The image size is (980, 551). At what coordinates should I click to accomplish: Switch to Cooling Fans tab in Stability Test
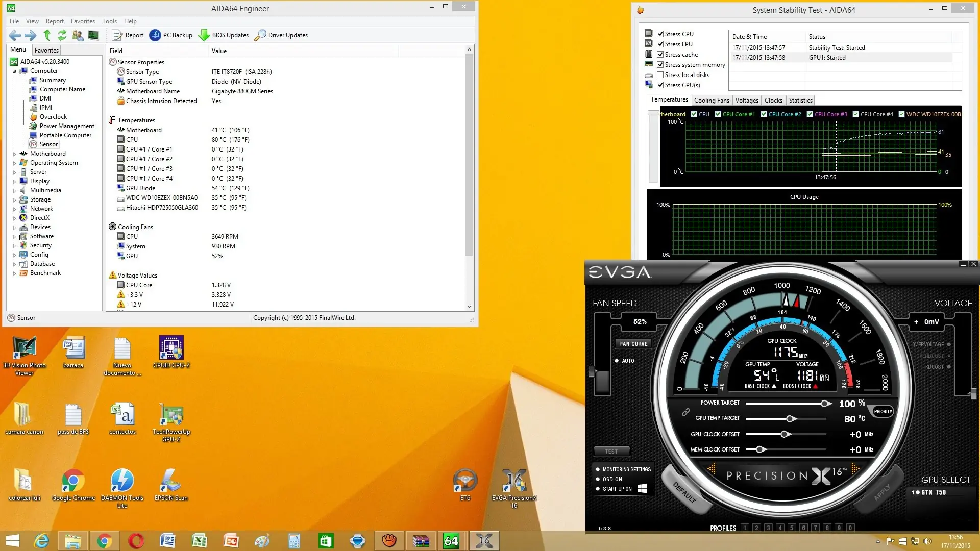[712, 101]
